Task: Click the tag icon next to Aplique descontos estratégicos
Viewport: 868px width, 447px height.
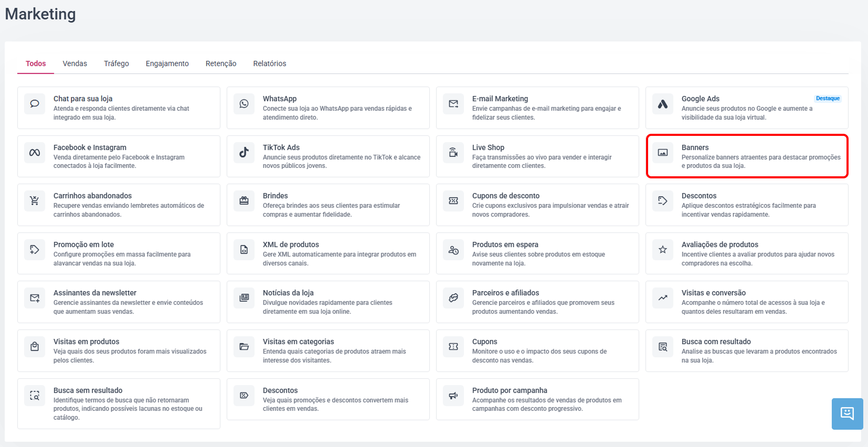Action: pyautogui.click(x=663, y=201)
